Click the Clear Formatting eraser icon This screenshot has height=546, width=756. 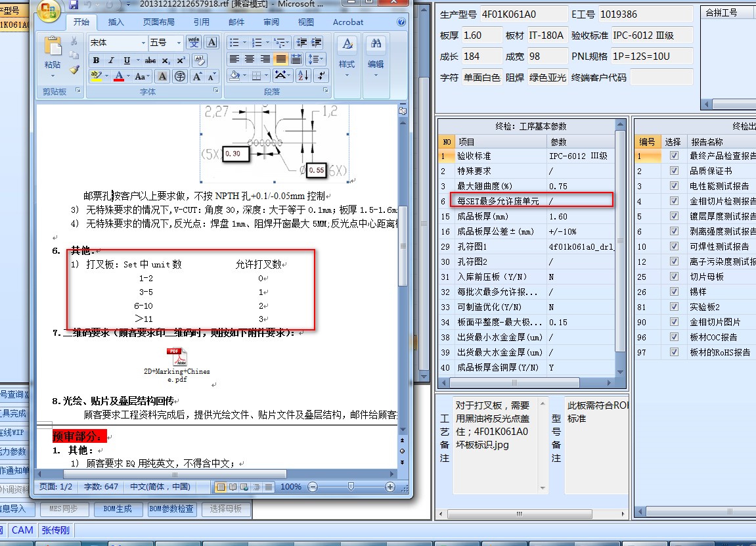[199, 60]
